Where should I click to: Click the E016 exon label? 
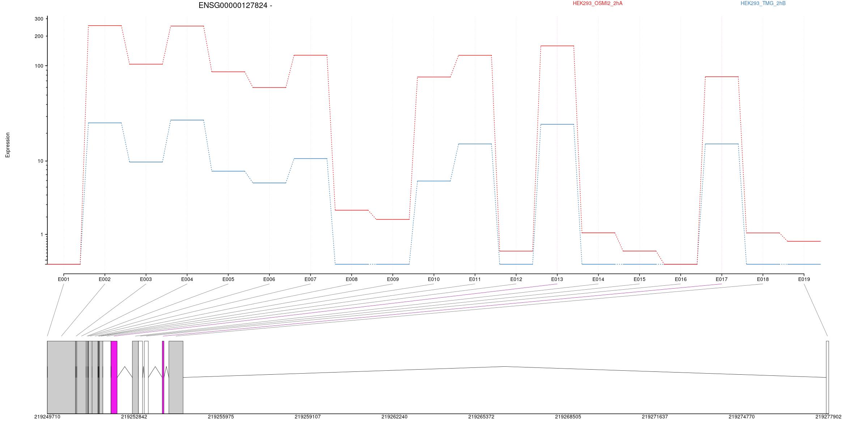point(681,279)
